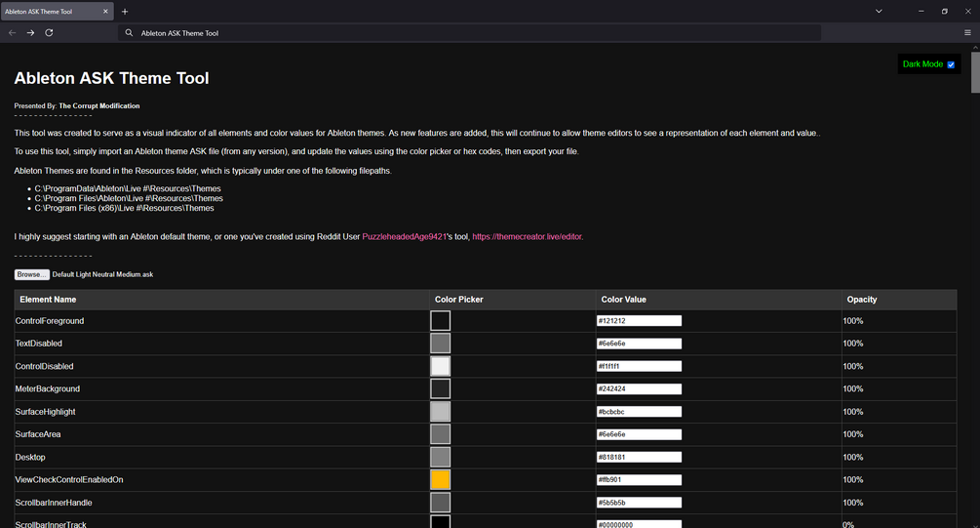Click the 100% opacity of ControlForeground
Viewport: 980px width, 528px height.
tap(853, 321)
